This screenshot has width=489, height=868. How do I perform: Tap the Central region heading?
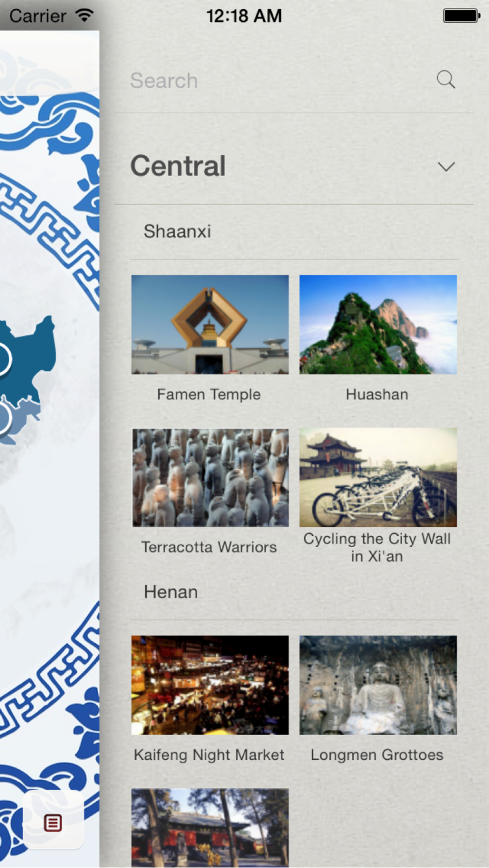[x=178, y=166]
